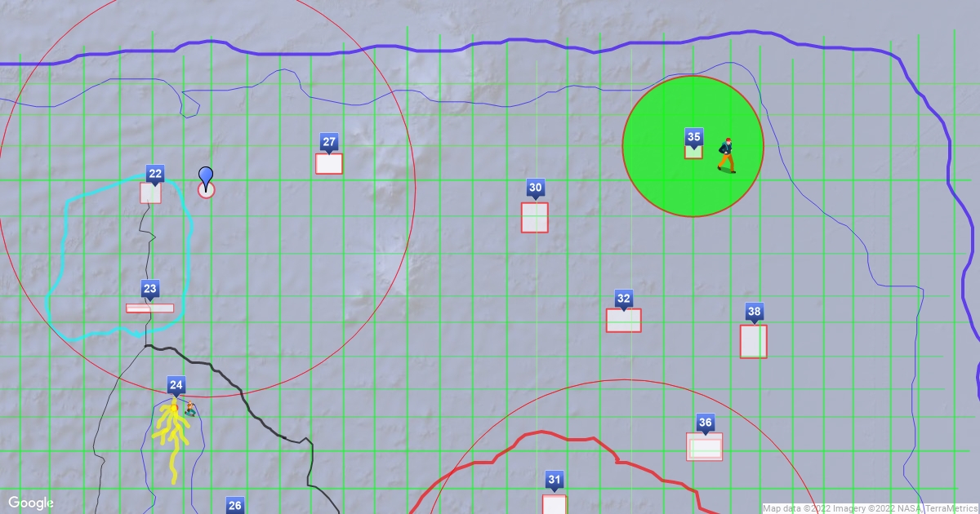Click map marker number 22
The height and width of the screenshot is (514, 980).
[x=155, y=173]
